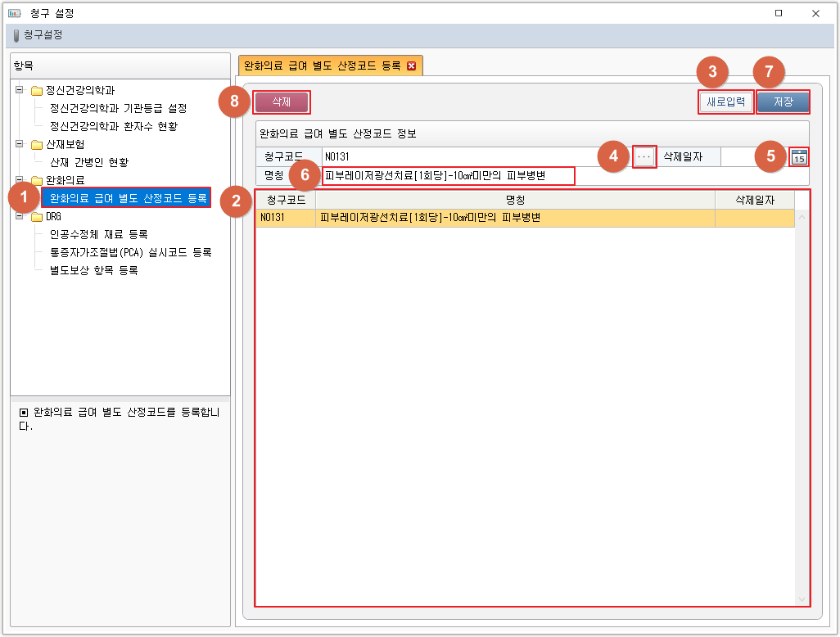This screenshot has width=840, height=637.
Task: Collapse the 정신건강의학과 tree folder
Action: (x=20, y=90)
